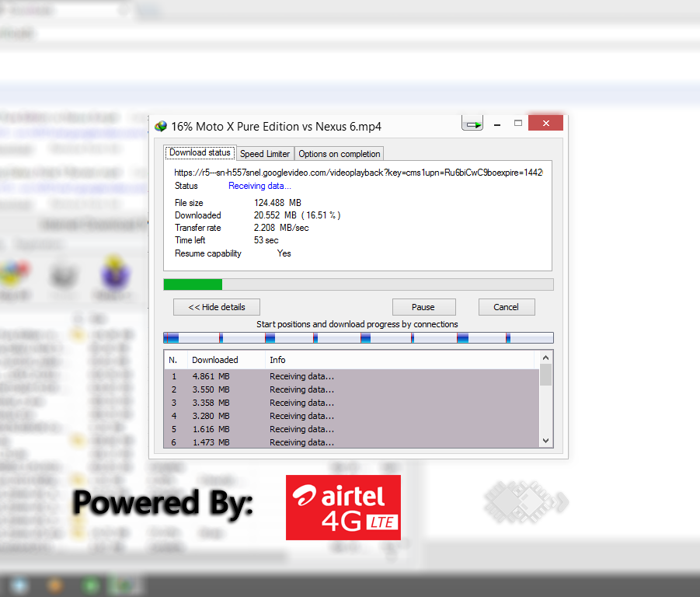Pause the current download
The image size is (700, 597).
(423, 307)
